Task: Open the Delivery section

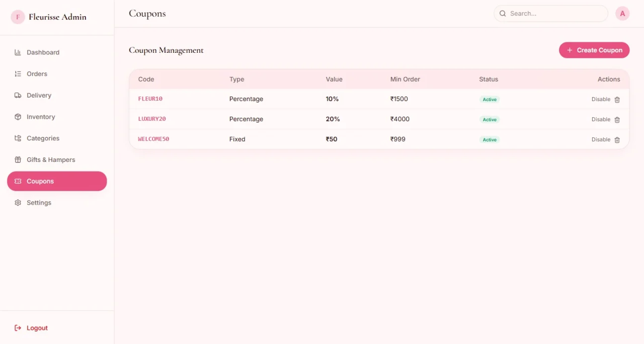Action: [57, 96]
